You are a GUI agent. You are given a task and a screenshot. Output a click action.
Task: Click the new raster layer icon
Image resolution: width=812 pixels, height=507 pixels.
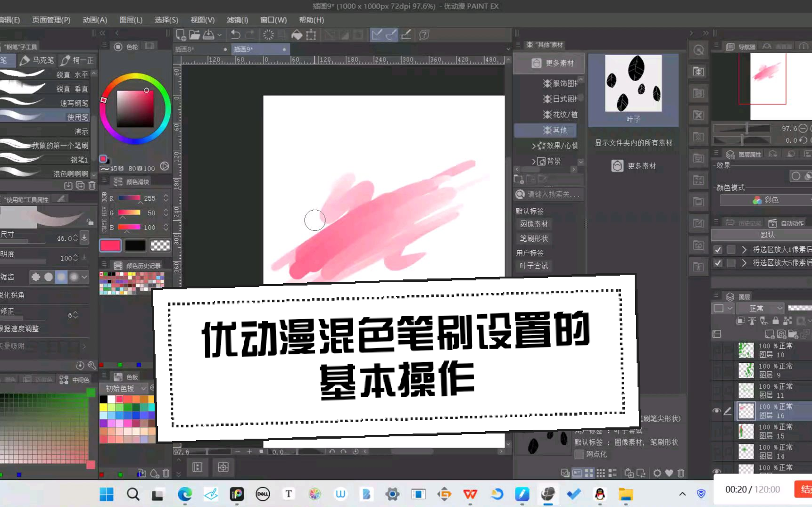point(770,334)
